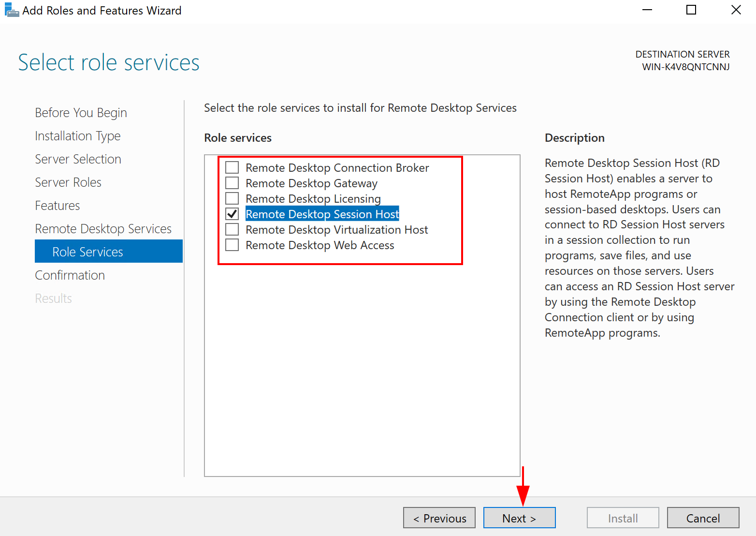
Task: Jump to the Confirmation step
Action: (70, 275)
